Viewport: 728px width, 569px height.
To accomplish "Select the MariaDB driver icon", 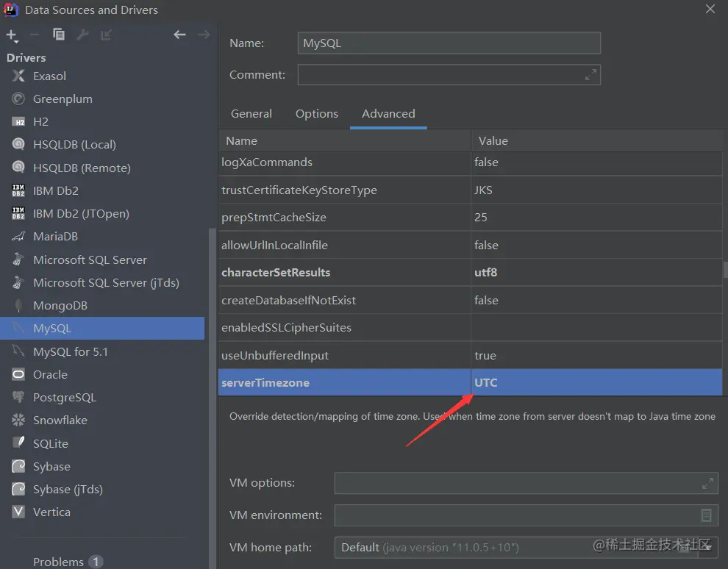I will [18, 236].
